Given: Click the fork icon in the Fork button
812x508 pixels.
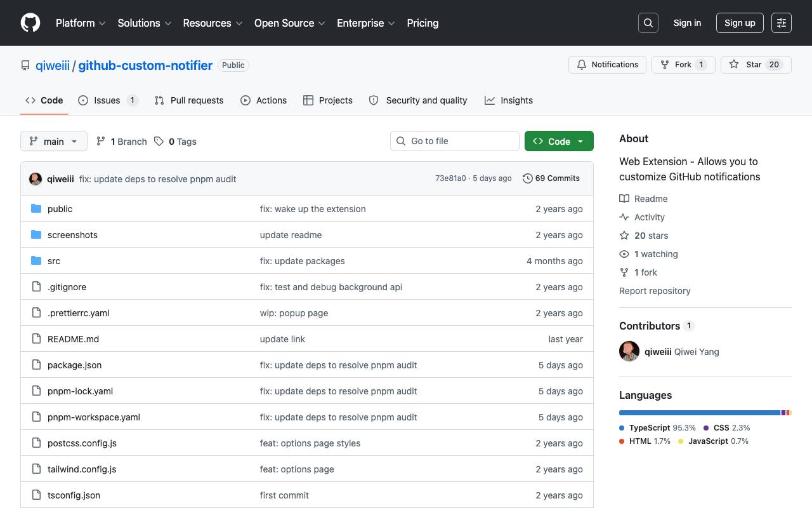Looking at the screenshot, I should 665,65.
